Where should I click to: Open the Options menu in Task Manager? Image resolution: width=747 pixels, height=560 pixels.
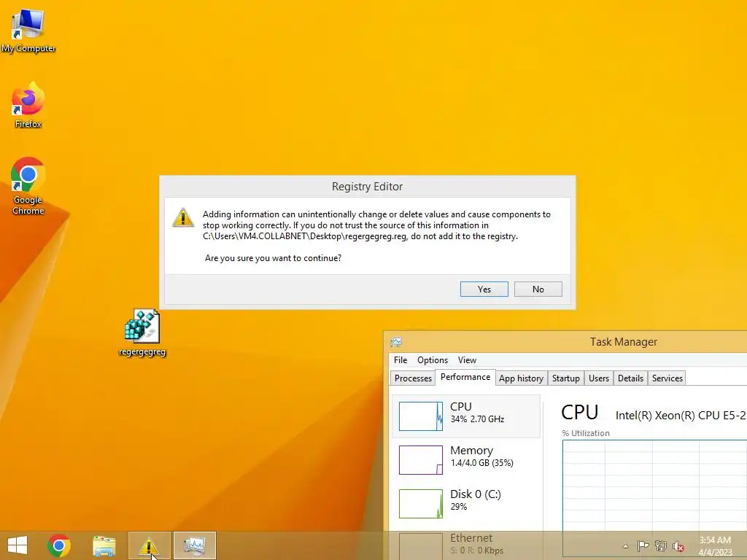433,360
